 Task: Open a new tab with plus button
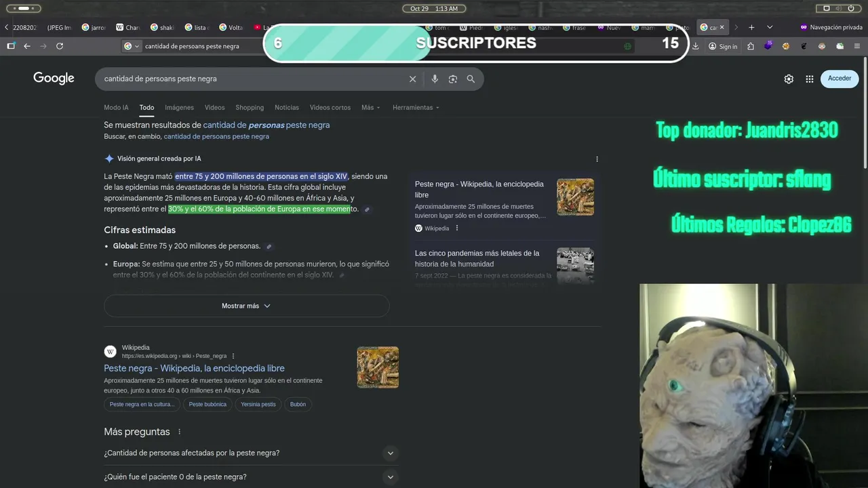(x=751, y=27)
